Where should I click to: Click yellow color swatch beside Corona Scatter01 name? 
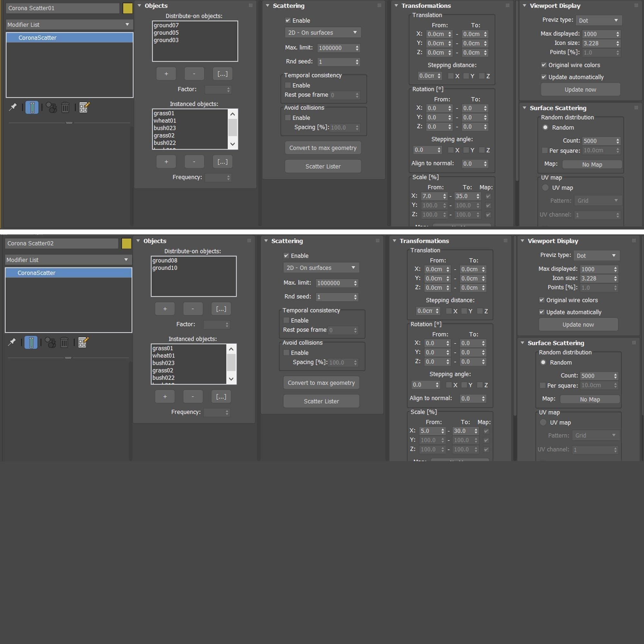127,8
